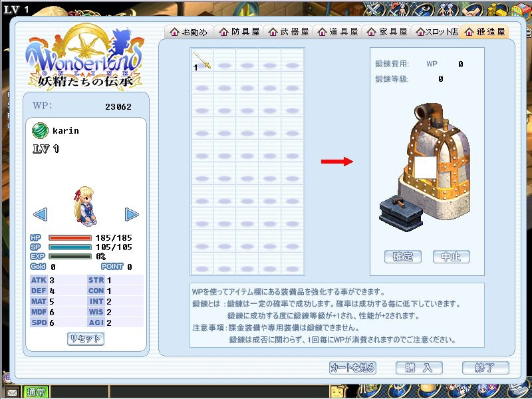Open the cart with カートを見る button
The image size is (532, 399).
[353, 368]
